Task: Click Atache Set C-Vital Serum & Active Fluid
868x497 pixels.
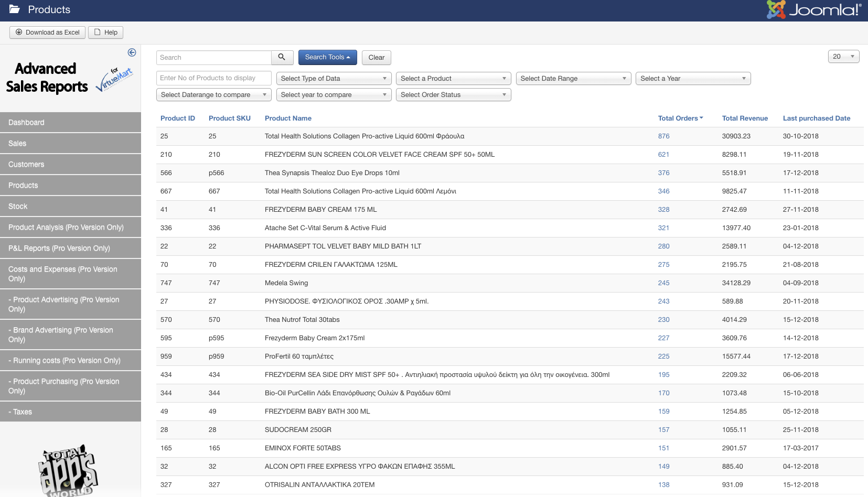Action: point(325,228)
